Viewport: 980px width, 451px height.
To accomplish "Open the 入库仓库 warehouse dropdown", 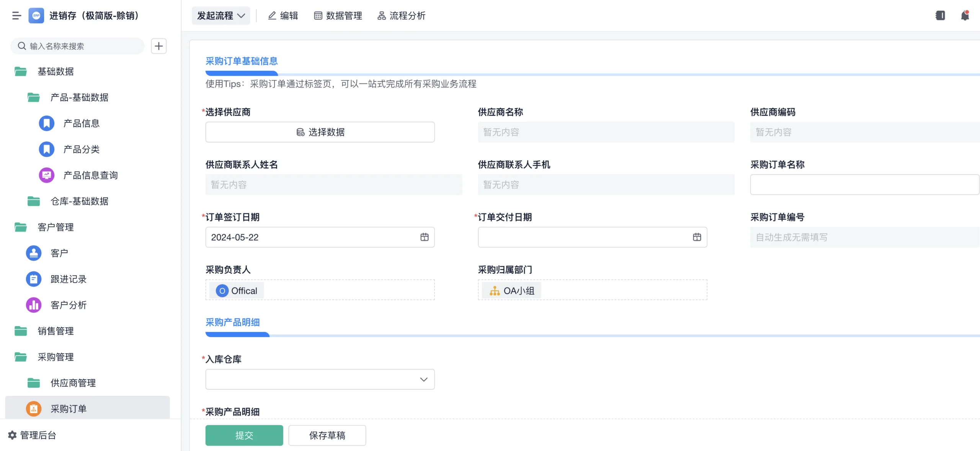I will coord(320,379).
